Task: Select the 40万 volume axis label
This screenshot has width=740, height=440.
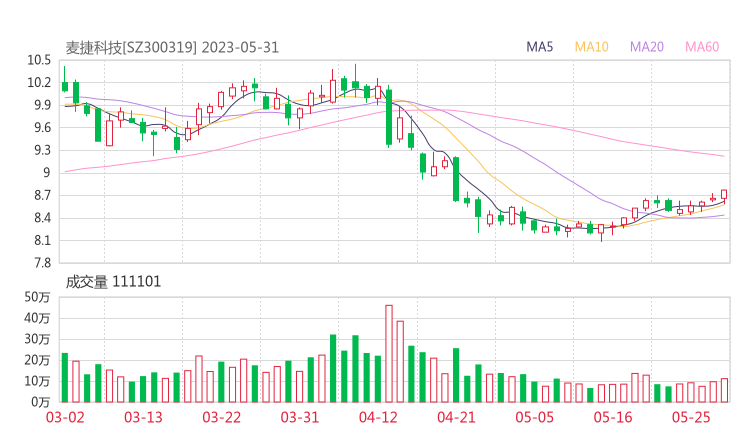Action: (x=37, y=318)
